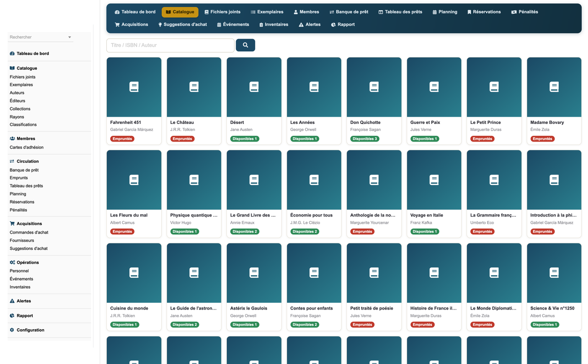The image size is (588, 364).
Task: Open the Le Monde Diplomatique book cover
Action: coord(494,273)
